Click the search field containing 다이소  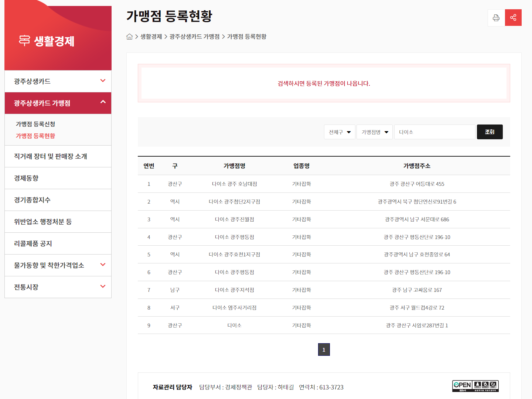click(435, 132)
